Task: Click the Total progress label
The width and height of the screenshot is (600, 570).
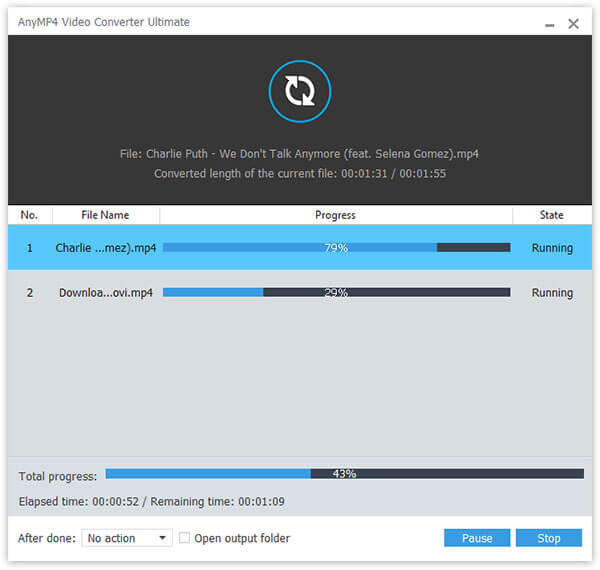Action: tap(58, 476)
